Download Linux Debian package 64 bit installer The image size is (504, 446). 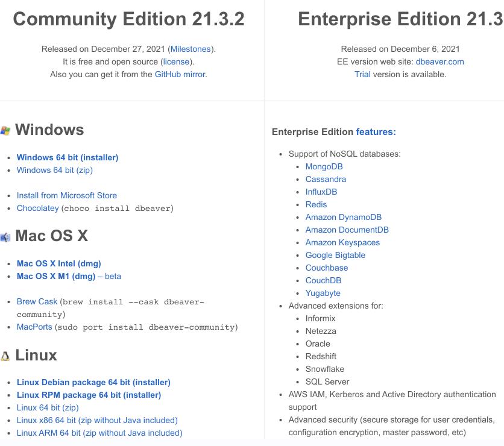point(93,382)
